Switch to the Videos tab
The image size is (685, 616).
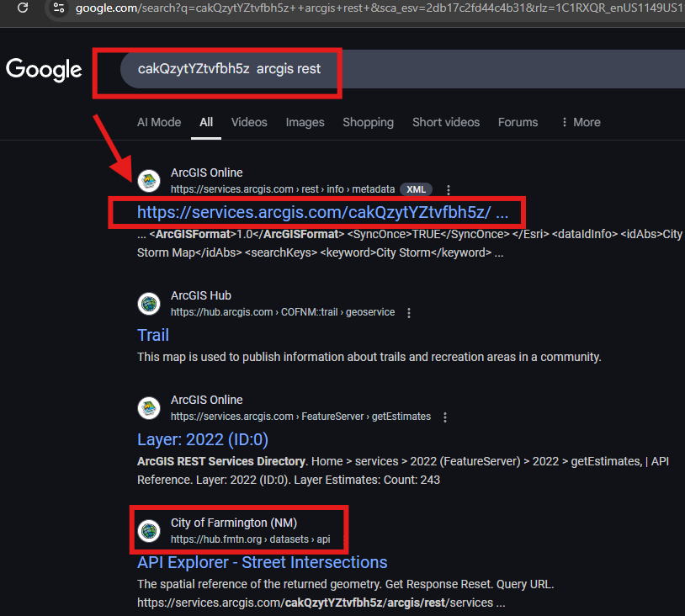click(x=249, y=122)
